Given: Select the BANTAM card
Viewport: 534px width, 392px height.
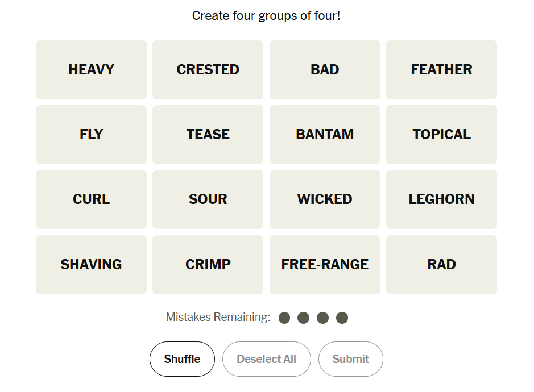Looking at the screenshot, I should 325,135.
